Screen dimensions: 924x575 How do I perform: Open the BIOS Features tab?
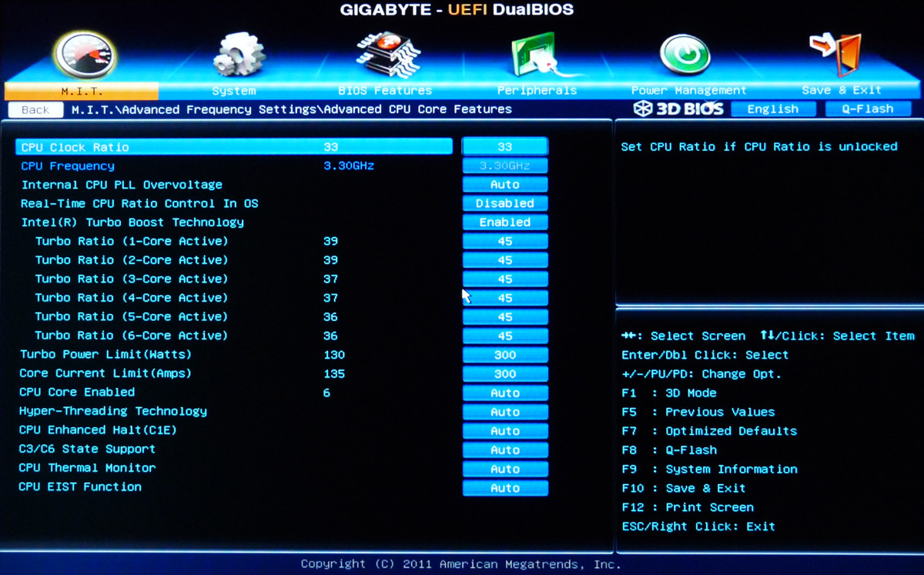pos(385,91)
